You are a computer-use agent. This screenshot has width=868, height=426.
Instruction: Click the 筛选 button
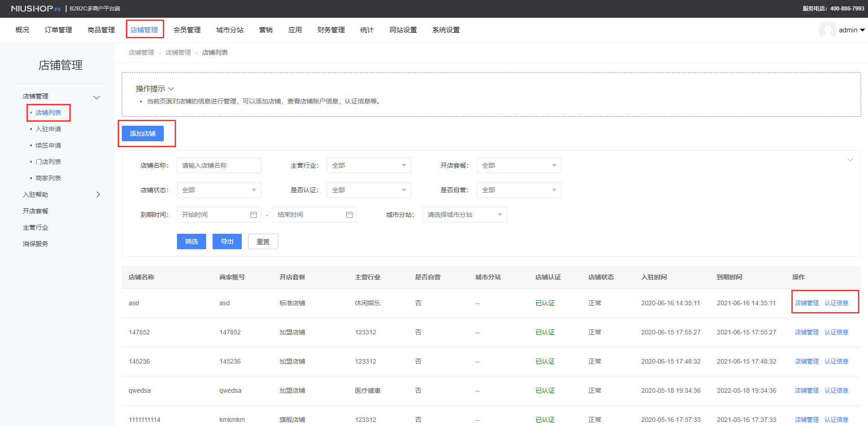[192, 241]
